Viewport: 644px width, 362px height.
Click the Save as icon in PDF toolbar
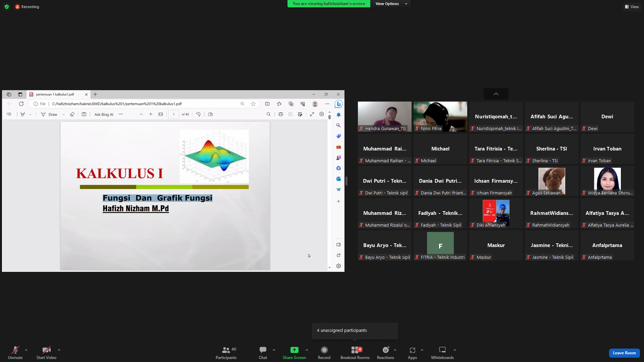tap(300, 114)
